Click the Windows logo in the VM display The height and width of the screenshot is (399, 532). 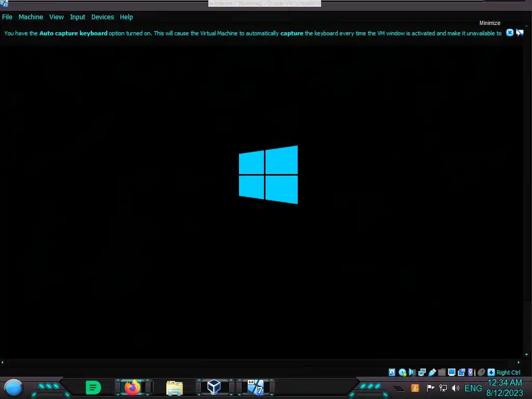click(269, 175)
